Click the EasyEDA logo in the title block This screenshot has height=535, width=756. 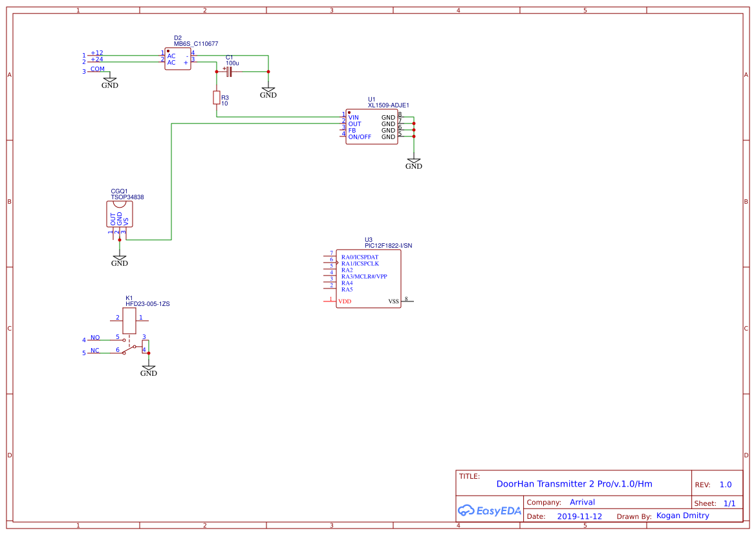(489, 510)
